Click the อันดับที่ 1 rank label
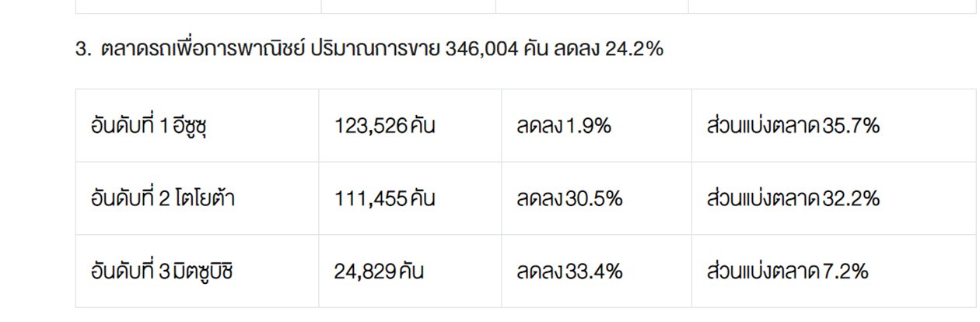980x322 pixels. tap(131, 126)
